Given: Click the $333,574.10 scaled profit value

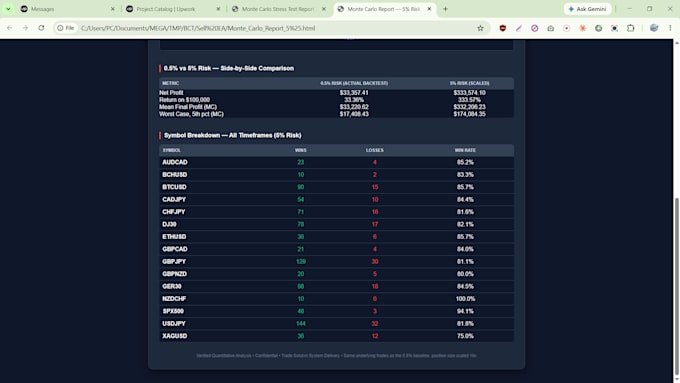Looking at the screenshot, I should tap(469, 93).
